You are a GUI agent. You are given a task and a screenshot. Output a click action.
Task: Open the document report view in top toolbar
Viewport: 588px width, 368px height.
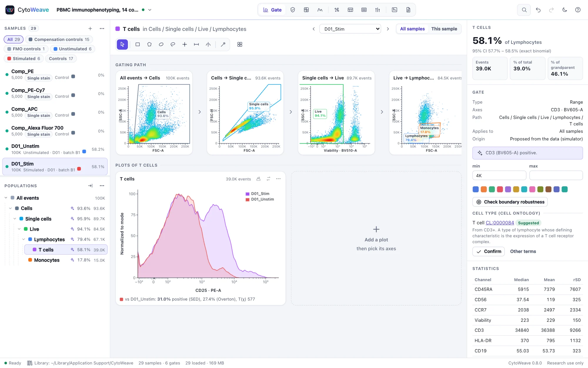pos(408,10)
